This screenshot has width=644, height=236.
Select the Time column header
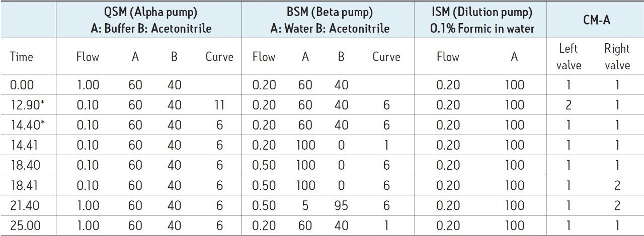(x=22, y=57)
